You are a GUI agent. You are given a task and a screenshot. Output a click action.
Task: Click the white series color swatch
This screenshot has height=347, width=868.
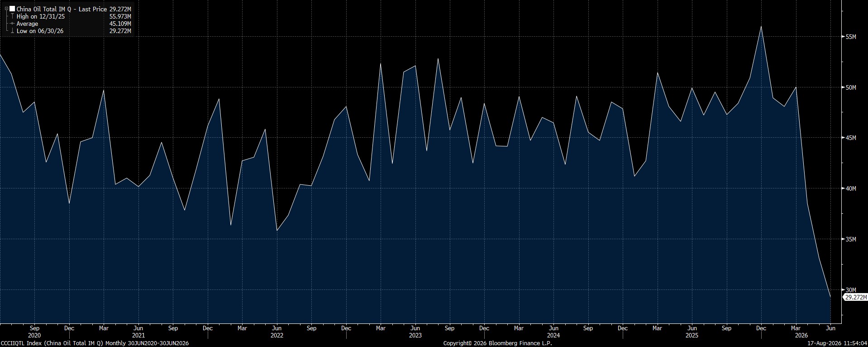tap(12, 9)
